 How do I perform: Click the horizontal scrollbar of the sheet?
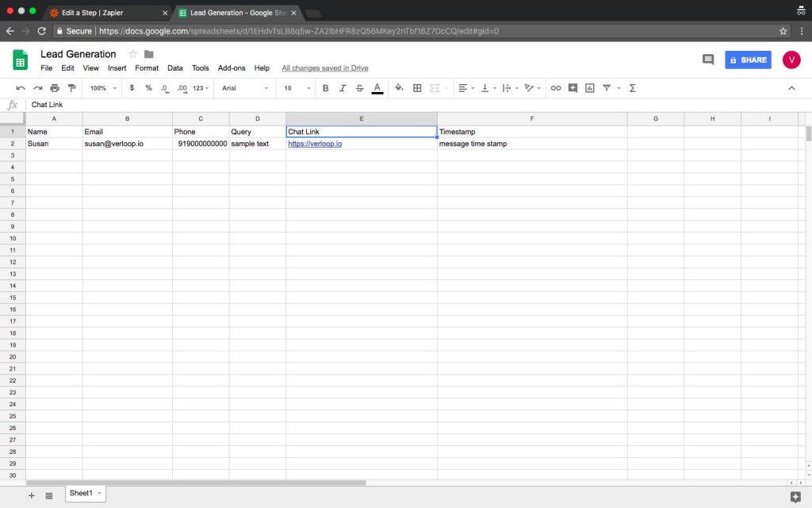click(x=197, y=483)
